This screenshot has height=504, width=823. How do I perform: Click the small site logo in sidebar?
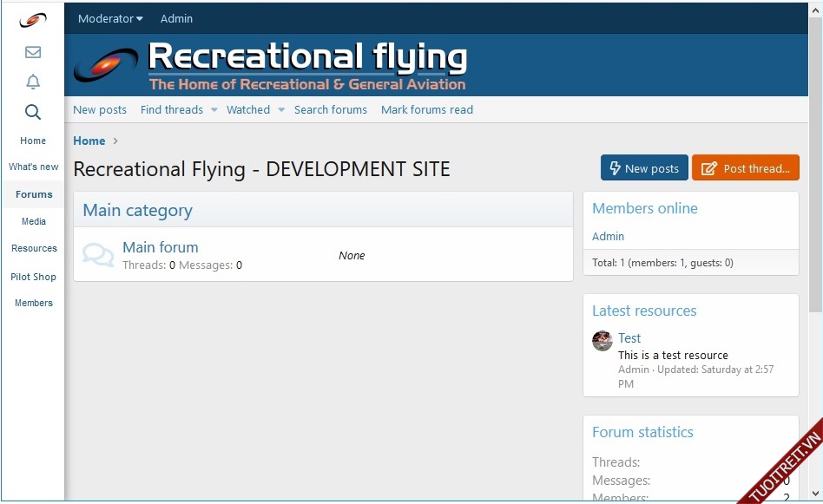33,20
